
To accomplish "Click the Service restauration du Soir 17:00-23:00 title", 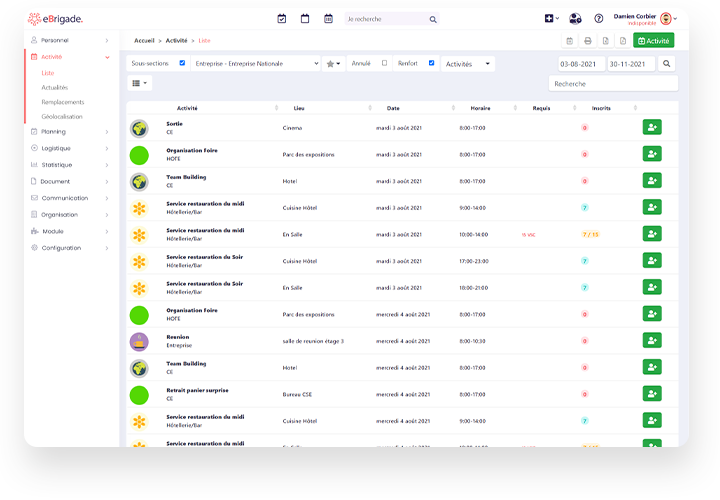I will [x=205, y=257].
